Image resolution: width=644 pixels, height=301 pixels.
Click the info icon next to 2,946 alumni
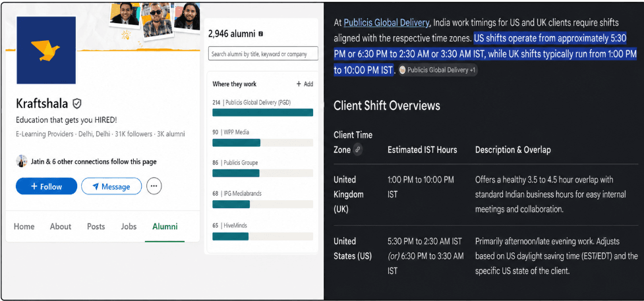260,34
